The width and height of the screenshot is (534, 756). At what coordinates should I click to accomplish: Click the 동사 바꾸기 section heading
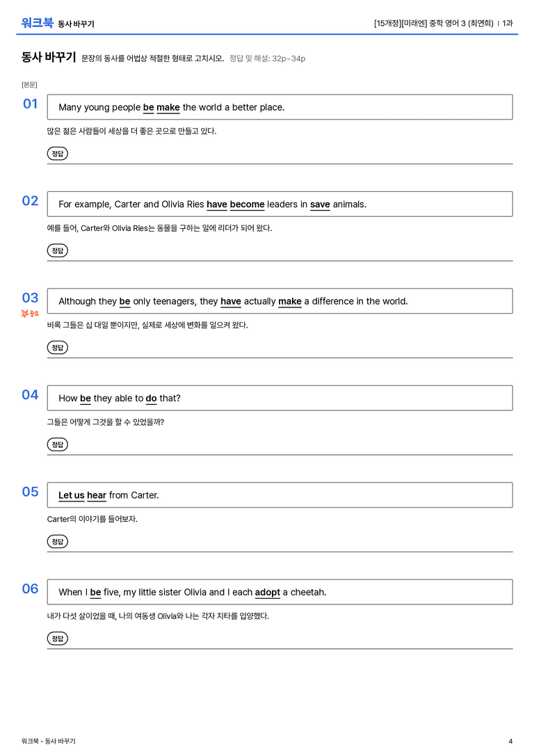49,57
